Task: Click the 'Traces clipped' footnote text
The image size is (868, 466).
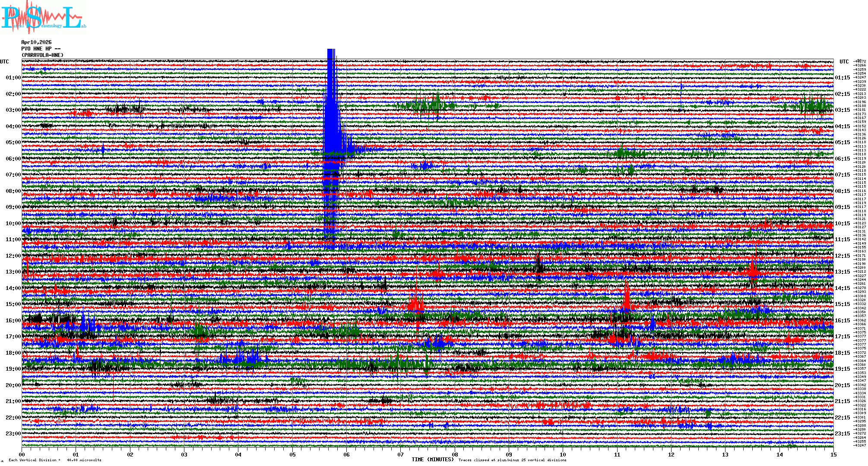Action: [512, 460]
